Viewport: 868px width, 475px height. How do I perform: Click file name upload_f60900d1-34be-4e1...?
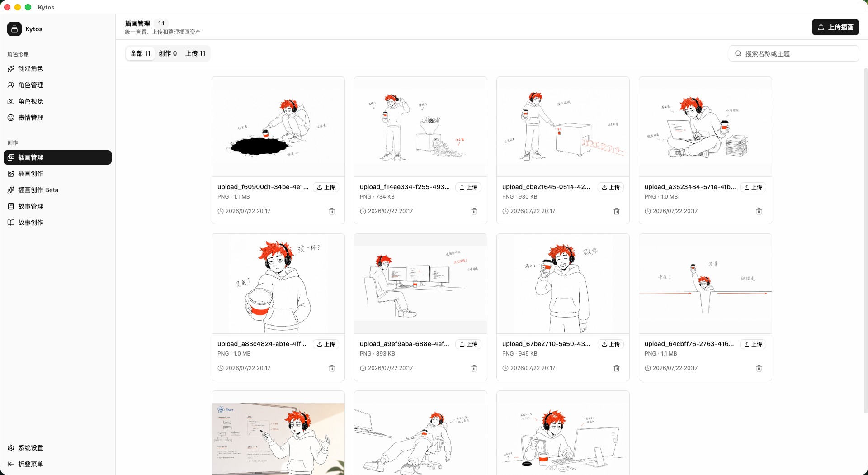click(263, 187)
